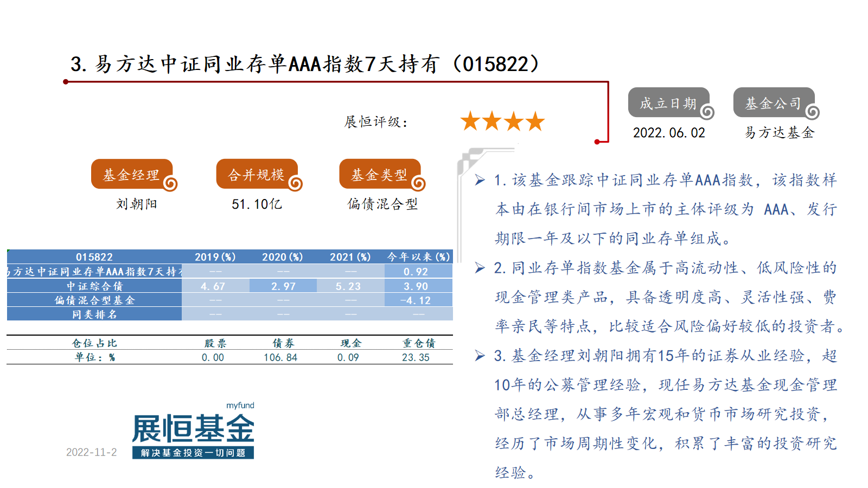Image resolution: width=868 pixels, height=488 pixels.
Task: Select the 展恒评级 label
Action: pos(375,122)
